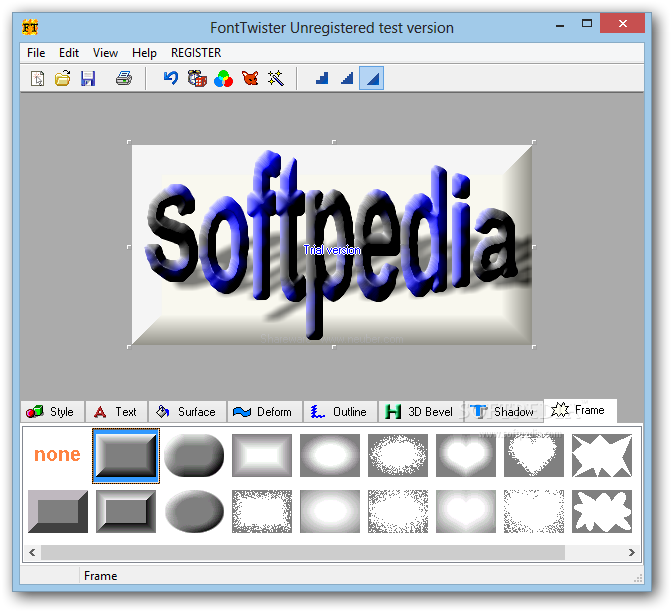Image resolution: width=672 pixels, height=612 pixels.
Task: Select the speckled heart frame, top row
Action: pos(534,455)
